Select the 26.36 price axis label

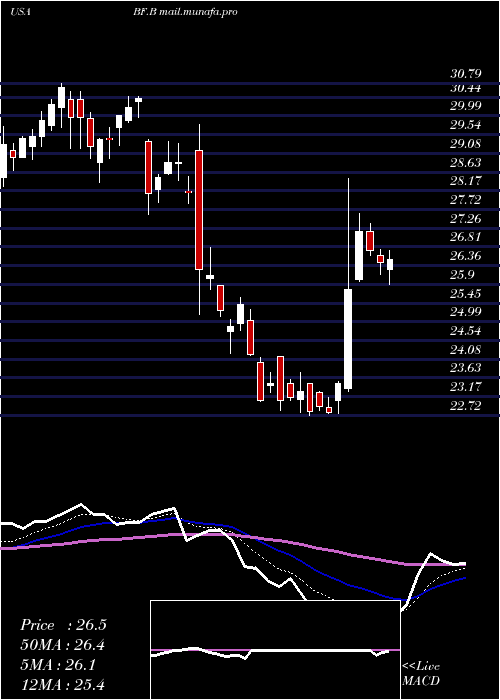[x=465, y=256]
